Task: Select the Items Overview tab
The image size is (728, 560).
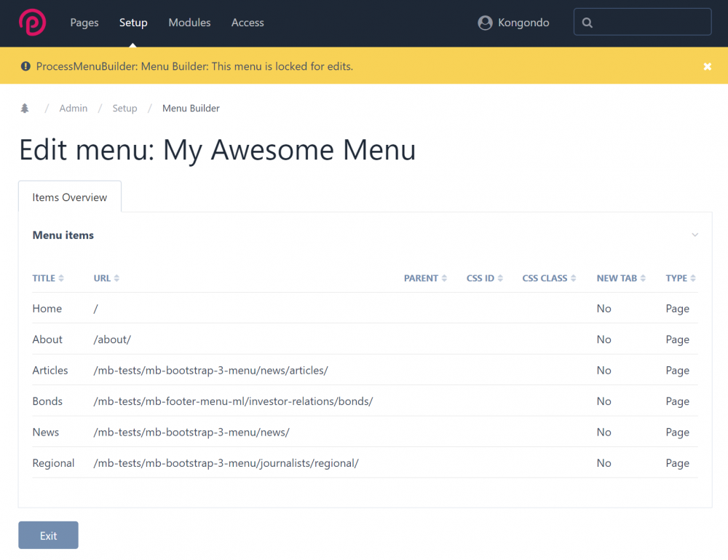Action: pyautogui.click(x=70, y=197)
